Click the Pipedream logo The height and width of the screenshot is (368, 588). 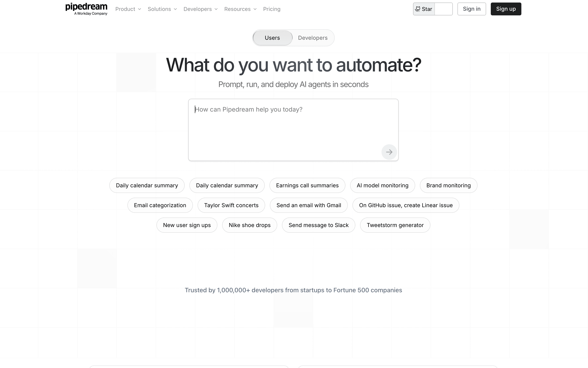click(86, 9)
